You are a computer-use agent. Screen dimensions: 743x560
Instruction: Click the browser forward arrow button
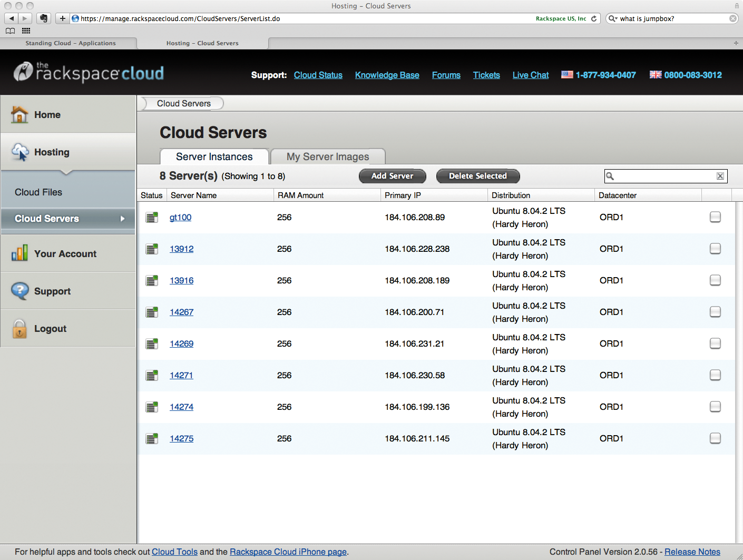click(25, 18)
